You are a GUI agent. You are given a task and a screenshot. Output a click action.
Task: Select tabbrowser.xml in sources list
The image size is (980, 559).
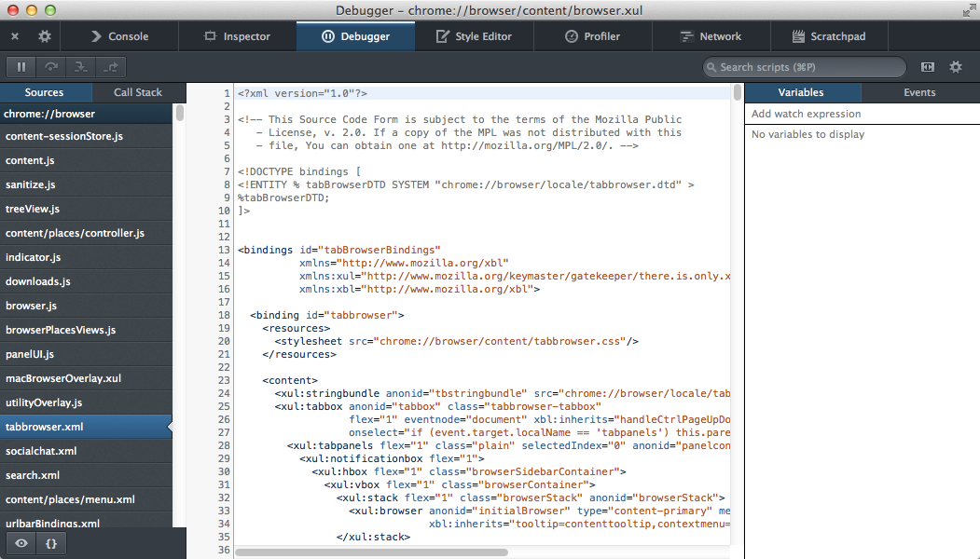86,427
